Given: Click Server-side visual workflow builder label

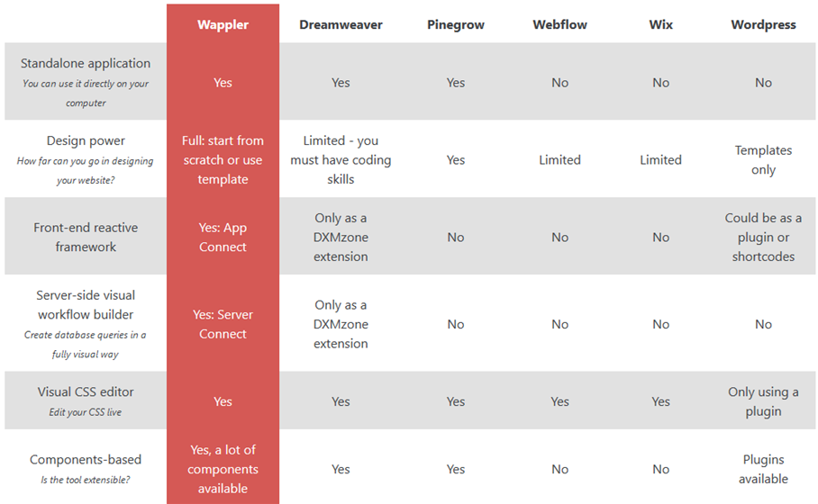Looking at the screenshot, I should (86, 305).
